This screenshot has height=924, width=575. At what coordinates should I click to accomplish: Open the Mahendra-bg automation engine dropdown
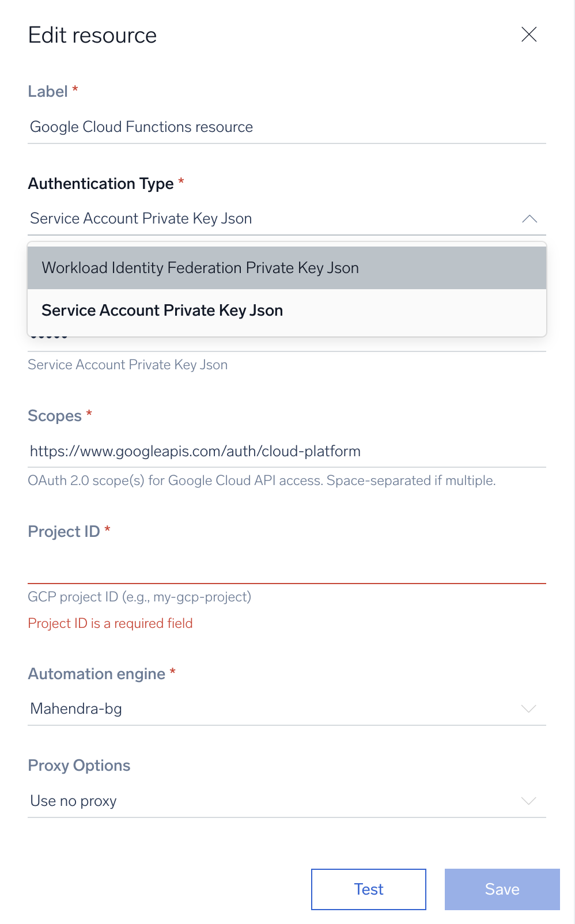[287, 709]
